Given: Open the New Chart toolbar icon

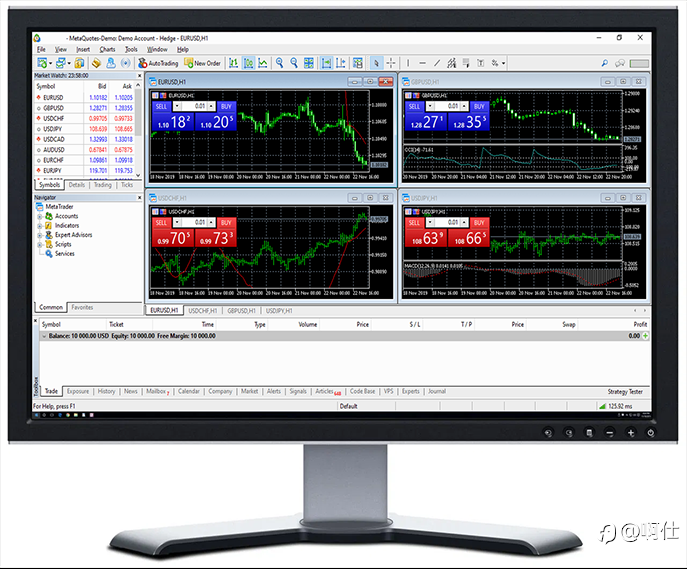Looking at the screenshot, I should pos(42,63).
